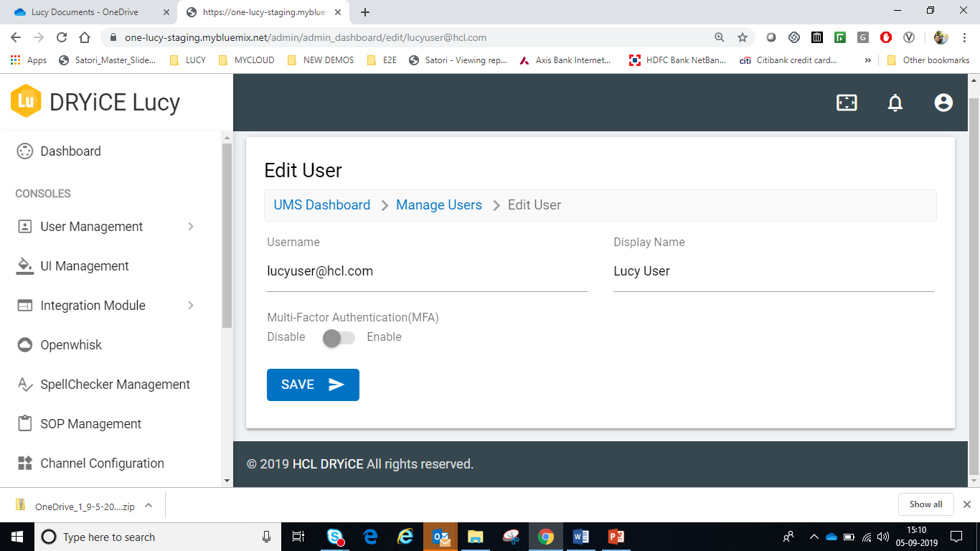Open the MYCLOUD bookmarks folder

[x=246, y=60]
